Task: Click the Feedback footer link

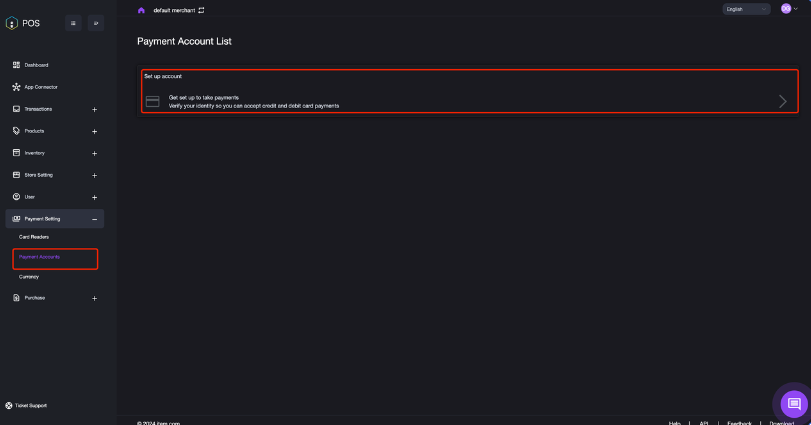Action: (x=740, y=423)
